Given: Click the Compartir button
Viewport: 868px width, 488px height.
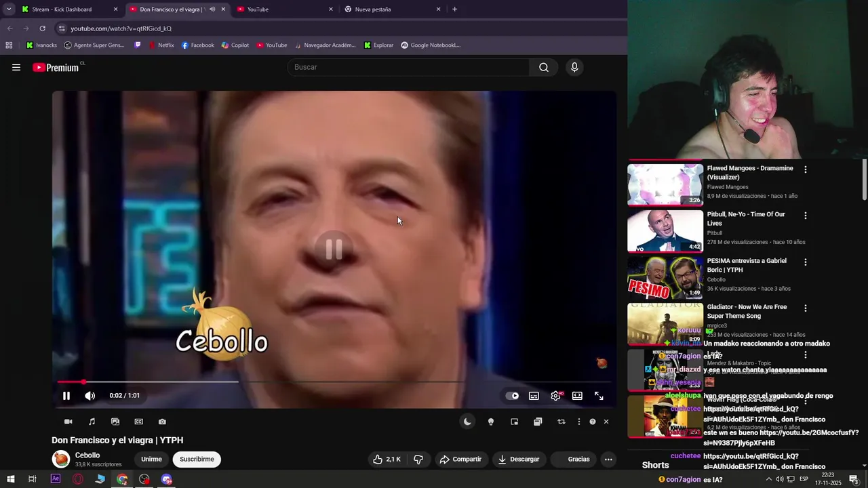Looking at the screenshot, I should [x=460, y=459].
